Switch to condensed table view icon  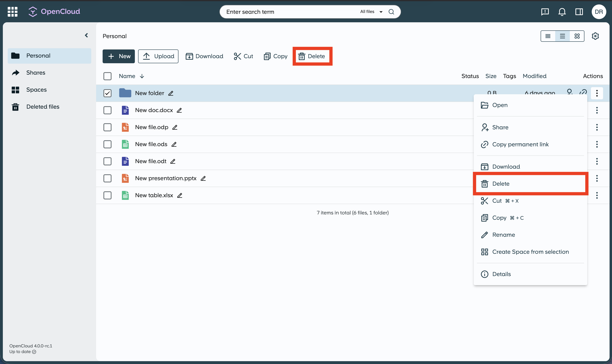pos(548,36)
